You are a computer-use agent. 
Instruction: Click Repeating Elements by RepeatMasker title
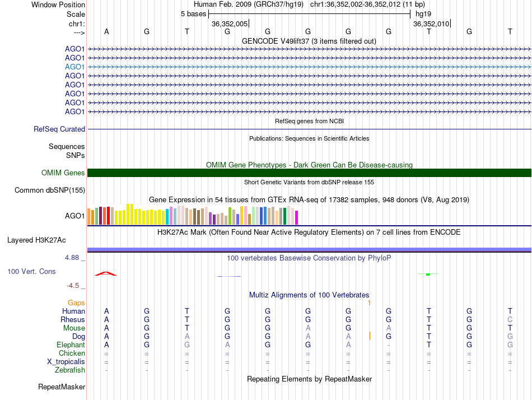pos(309,379)
